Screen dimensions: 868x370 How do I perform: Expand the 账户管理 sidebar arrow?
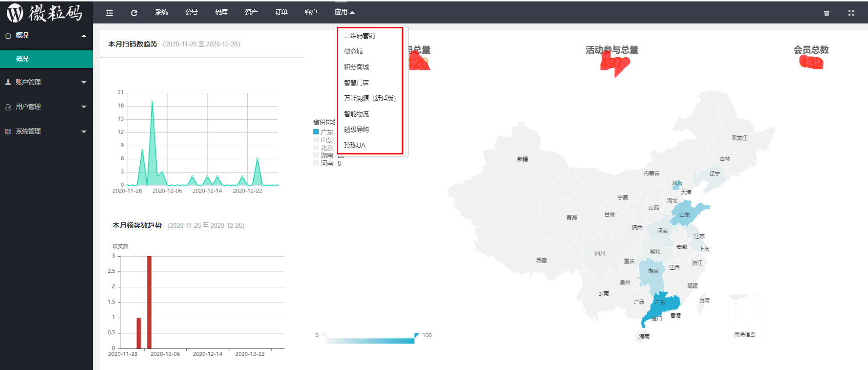coord(84,82)
